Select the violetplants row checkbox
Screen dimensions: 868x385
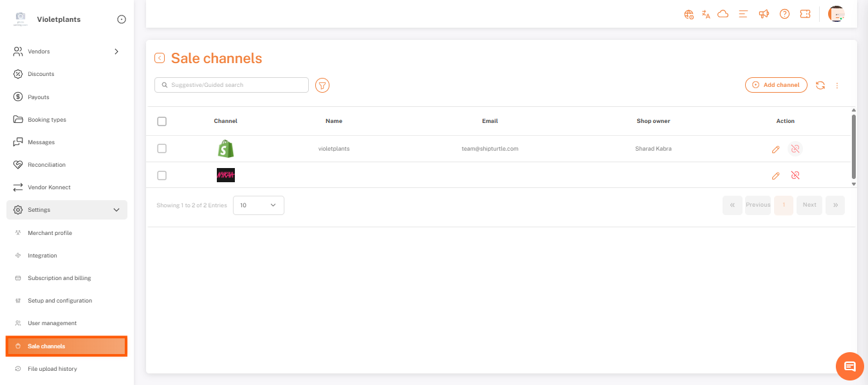click(162, 149)
